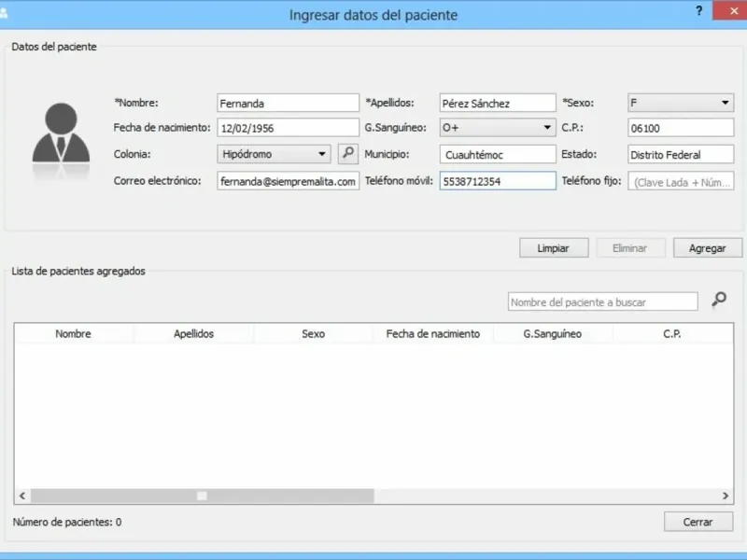The image size is (747, 560).
Task: Sort by the Sexo column header
Action: coord(313,334)
